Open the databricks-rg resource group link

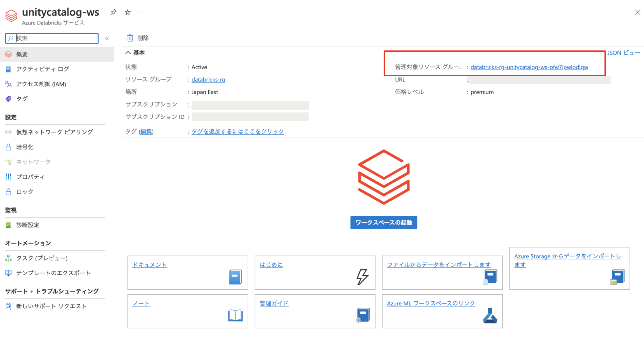tap(208, 80)
